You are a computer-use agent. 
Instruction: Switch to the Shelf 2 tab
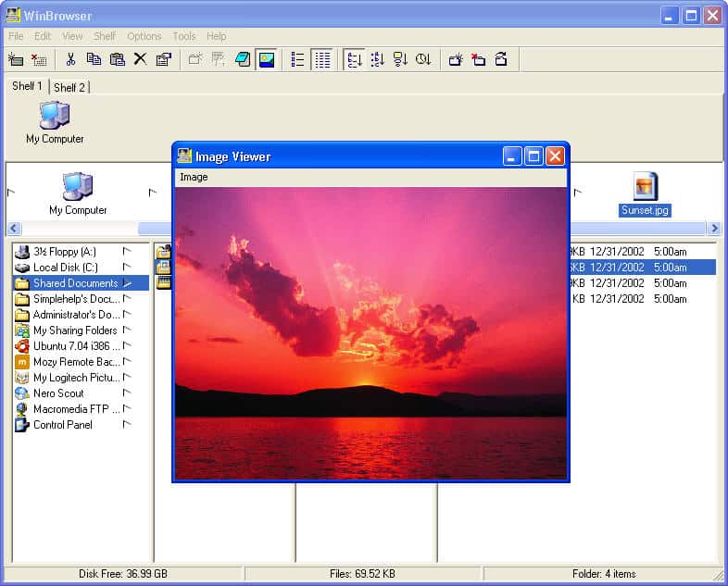coord(69,87)
